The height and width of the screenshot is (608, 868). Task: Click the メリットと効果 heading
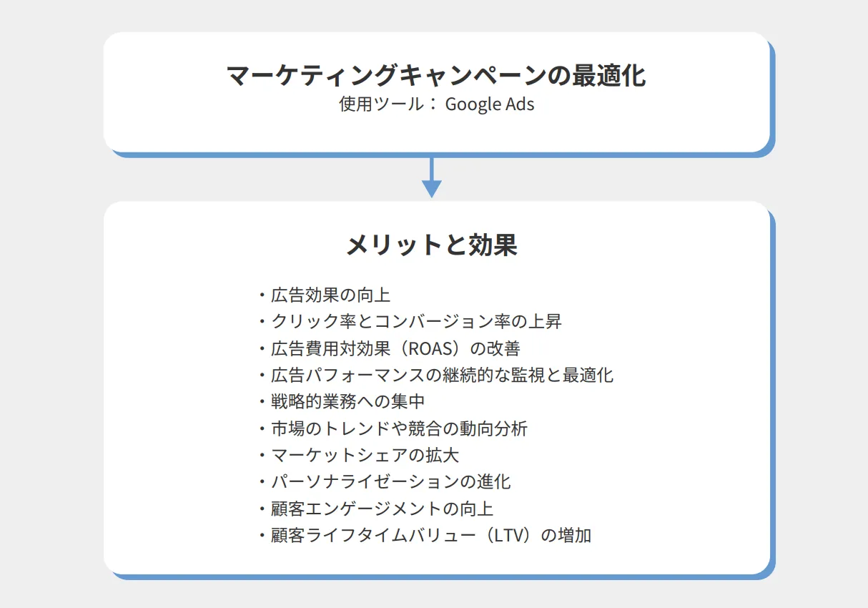tap(432, 245)
